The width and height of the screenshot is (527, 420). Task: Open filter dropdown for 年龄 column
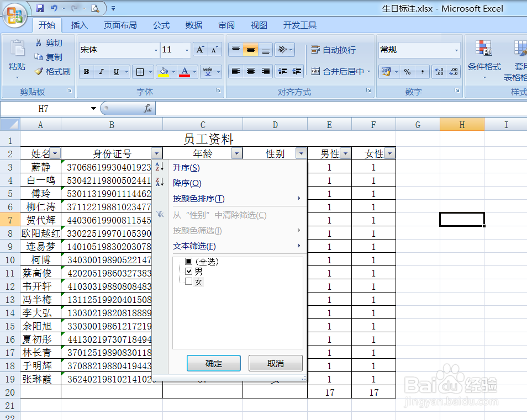click(236, 154)
